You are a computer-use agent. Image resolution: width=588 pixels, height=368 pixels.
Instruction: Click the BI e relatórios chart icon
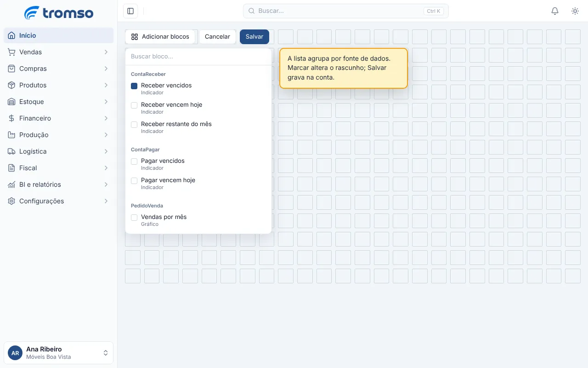[11, 184]
